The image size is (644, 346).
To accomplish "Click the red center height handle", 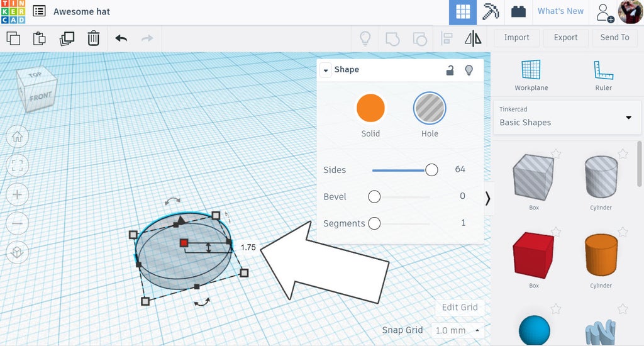I will click(x=184, y=243).
